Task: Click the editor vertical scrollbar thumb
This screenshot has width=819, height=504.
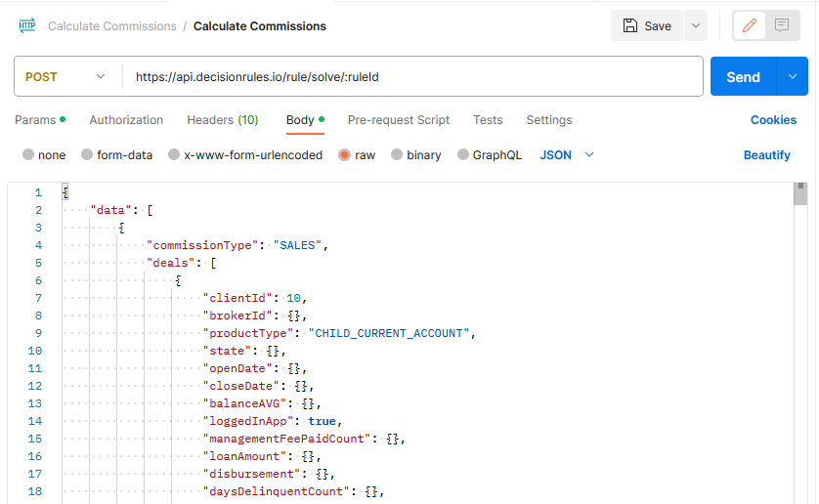Action: click(x=800, y=193)
